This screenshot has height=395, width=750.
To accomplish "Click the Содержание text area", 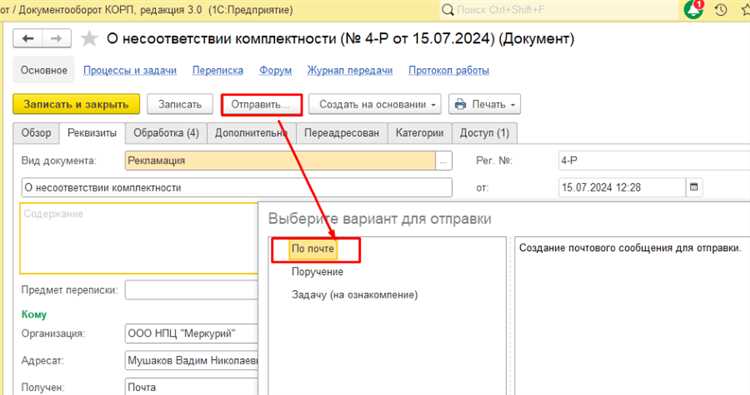I will 139,238.
